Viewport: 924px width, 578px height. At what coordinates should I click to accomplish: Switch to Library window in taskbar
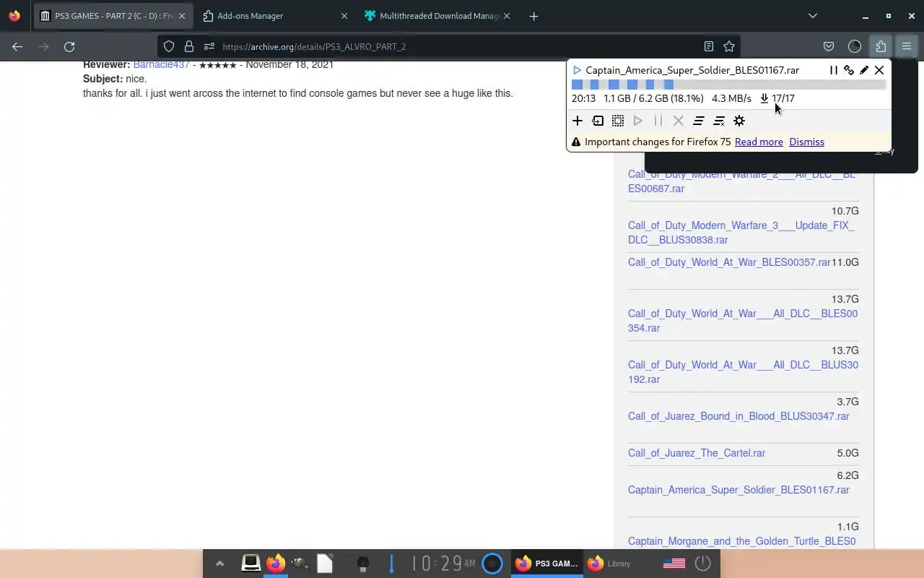point(611,564)
